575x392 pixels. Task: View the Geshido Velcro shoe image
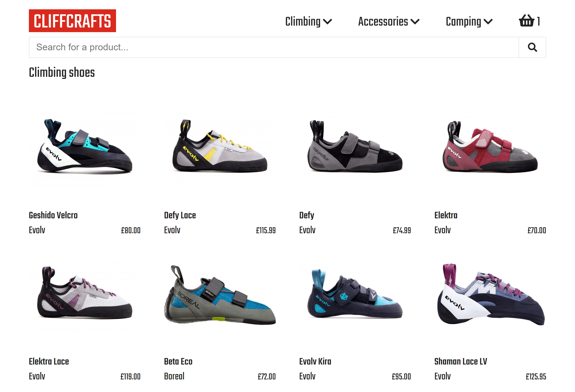[85, 146]
